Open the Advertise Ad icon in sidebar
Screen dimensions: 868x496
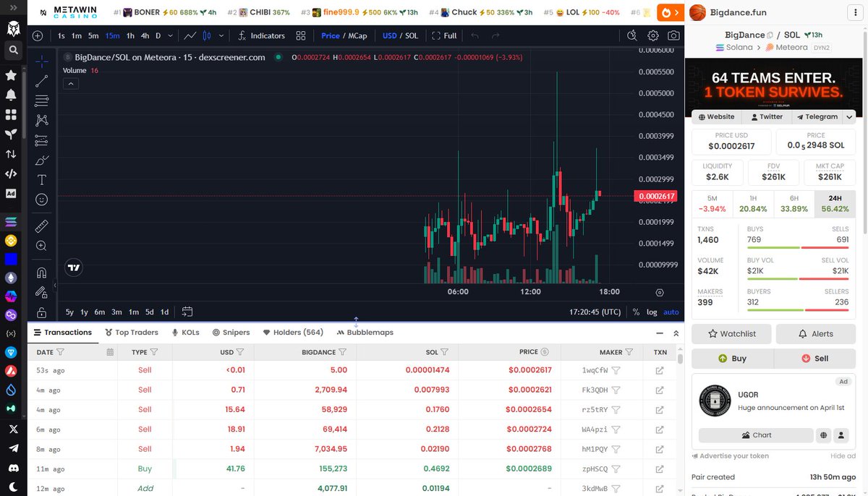[x=11, y=193]
